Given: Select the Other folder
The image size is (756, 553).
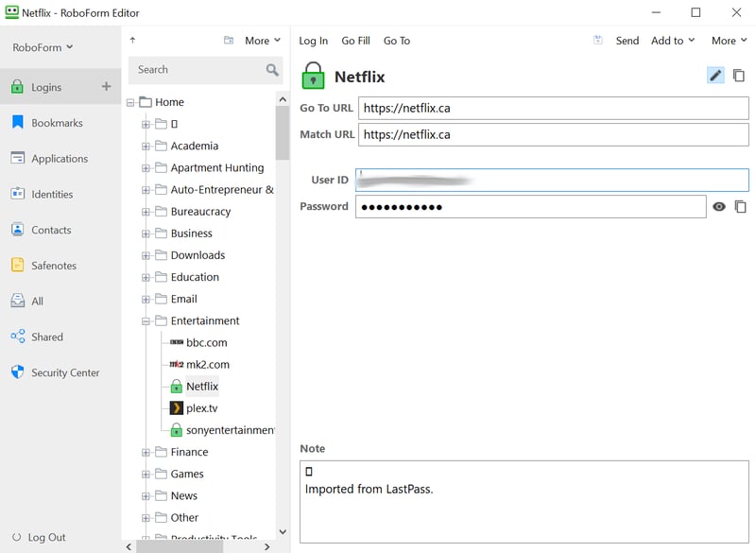Looking at the screenshot, I should (184, 518).
